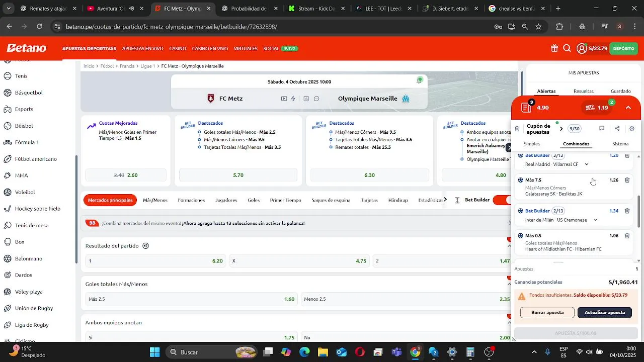Screen dimensions: 644x362
Task: Click the Betano logo
Action: pyautogui.click(x=26, y=48)
